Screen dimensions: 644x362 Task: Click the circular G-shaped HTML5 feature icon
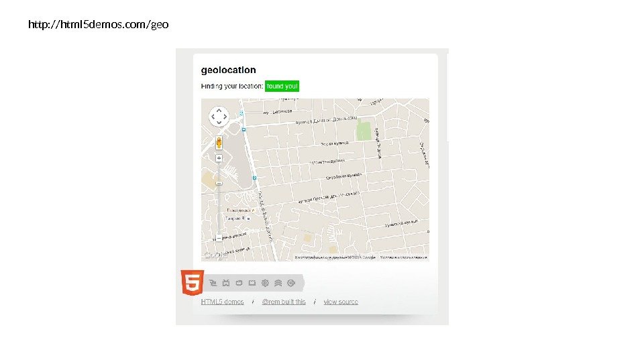pos(291,283)
